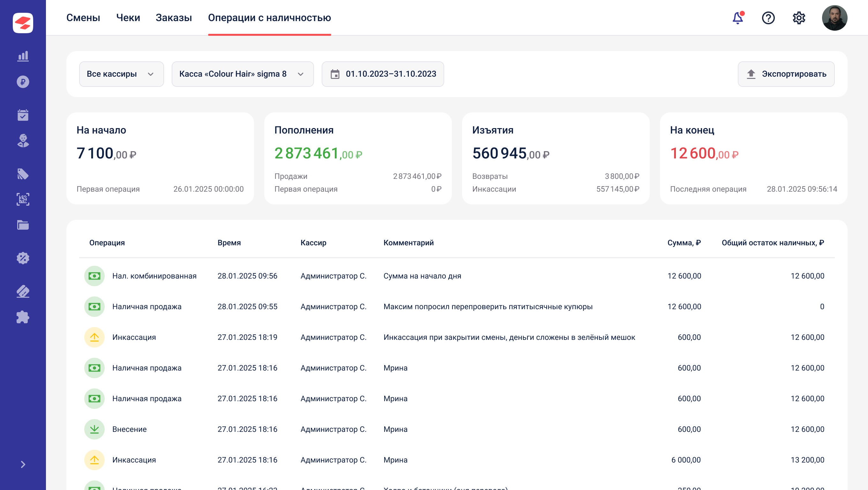Open the calendar checkmark sidebar icon
The width and height of the screenshot is (868, 490).
(23, 115)
